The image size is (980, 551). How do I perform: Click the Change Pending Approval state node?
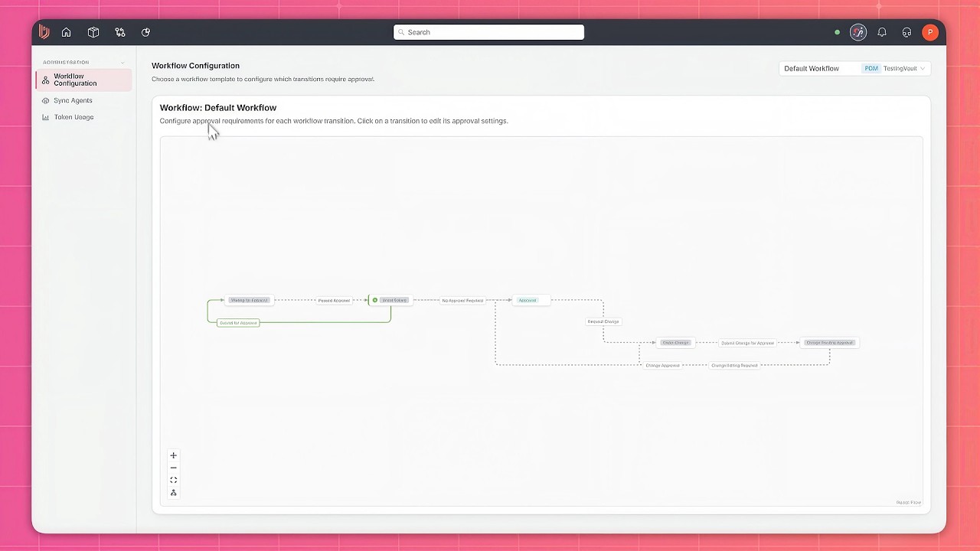pyautogui.click(x=829, y=342)
